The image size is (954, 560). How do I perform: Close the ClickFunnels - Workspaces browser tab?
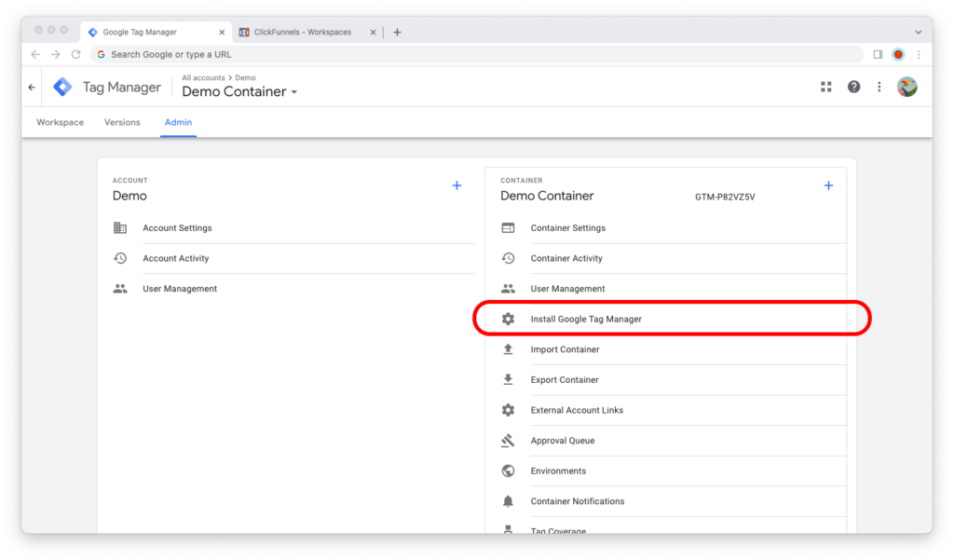373,33
